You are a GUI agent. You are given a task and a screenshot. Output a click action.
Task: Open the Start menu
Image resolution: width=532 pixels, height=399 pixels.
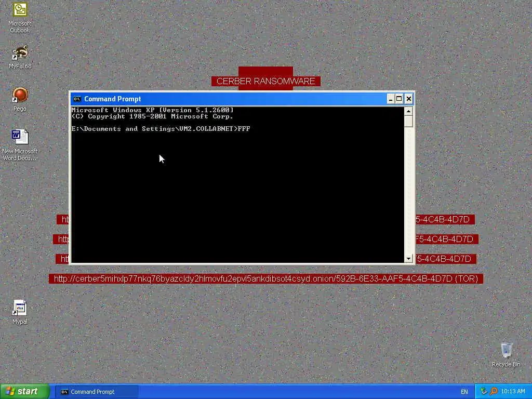[25, 392]
